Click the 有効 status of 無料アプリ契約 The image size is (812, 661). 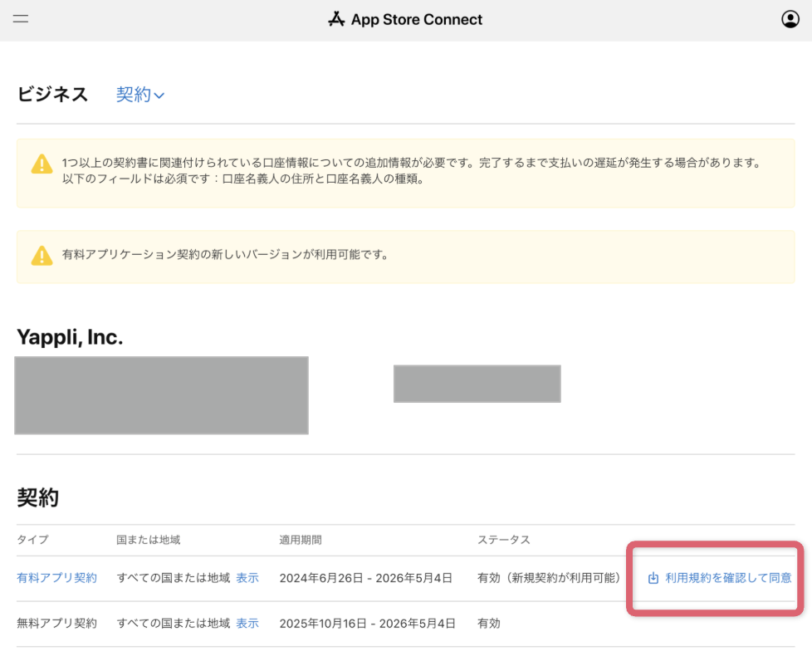pyautogui.click(x=489, y=623)
